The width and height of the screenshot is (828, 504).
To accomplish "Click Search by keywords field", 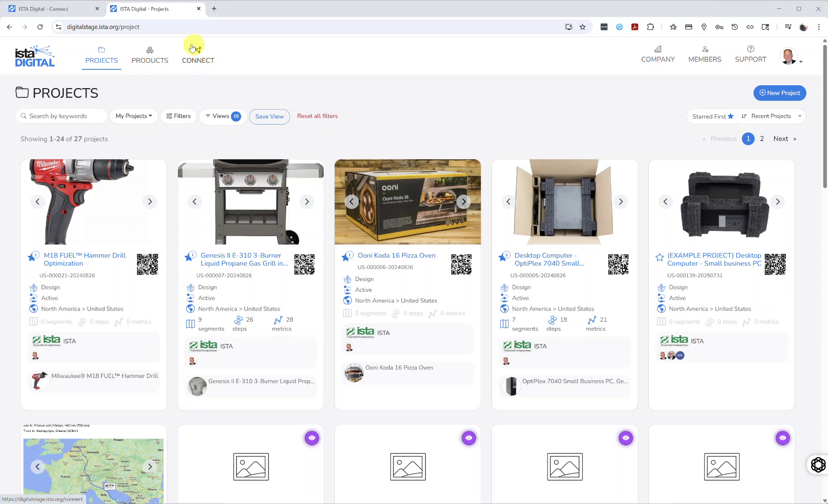I will click(62, 116).
